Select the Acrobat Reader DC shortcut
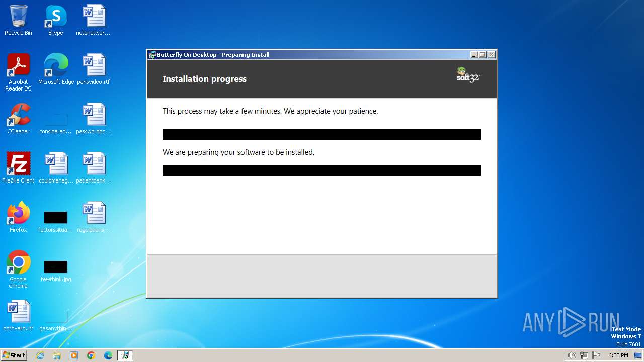This screenshot has width=644, height=362. (18, 72)
